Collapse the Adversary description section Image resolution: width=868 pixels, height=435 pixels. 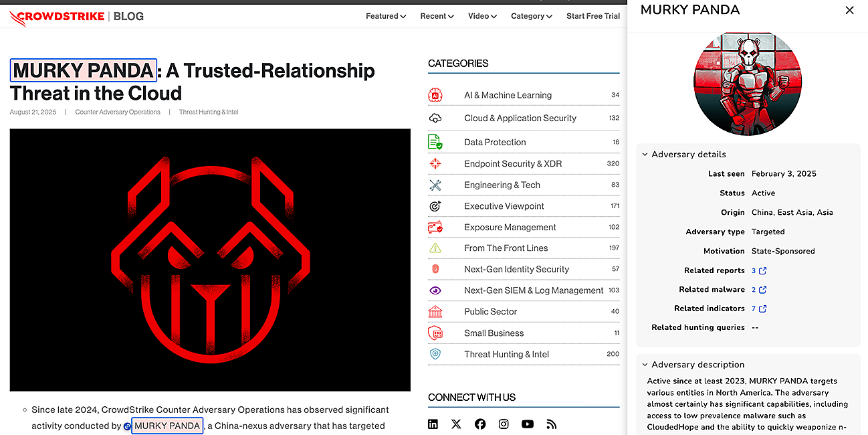pos(645,365)
